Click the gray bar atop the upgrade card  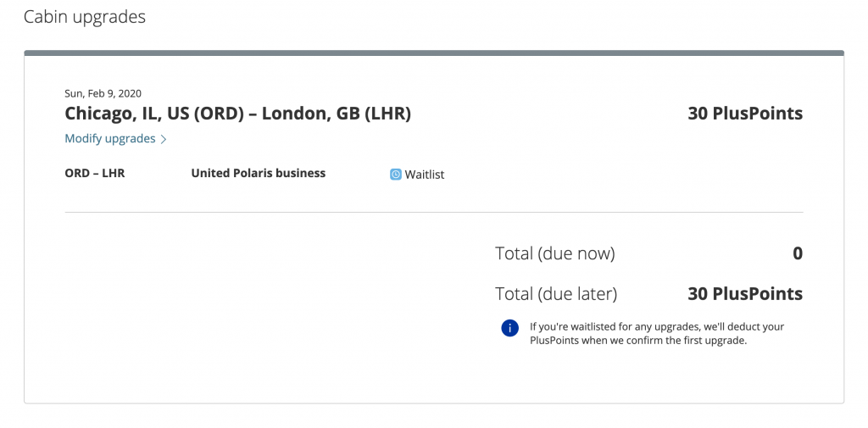[434, 53]
